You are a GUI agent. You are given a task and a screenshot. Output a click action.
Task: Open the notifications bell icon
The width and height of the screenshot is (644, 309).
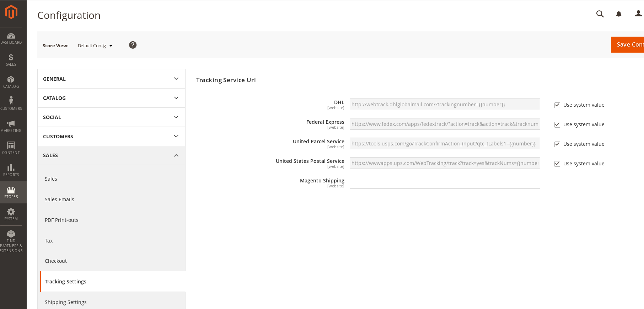point(619,14)
